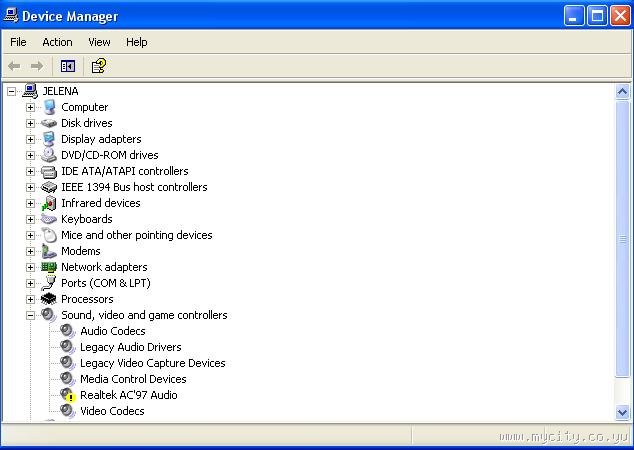Open the Action menu

57,42
